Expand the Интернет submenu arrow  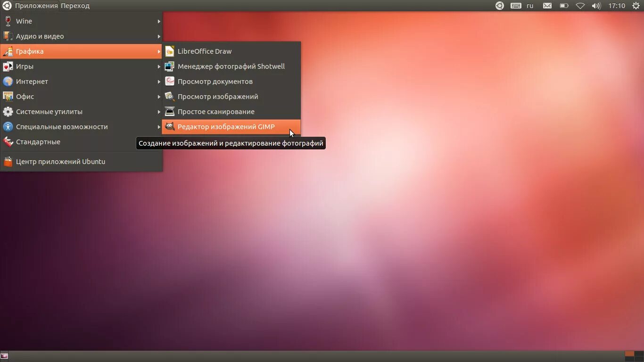click(159, 82)
